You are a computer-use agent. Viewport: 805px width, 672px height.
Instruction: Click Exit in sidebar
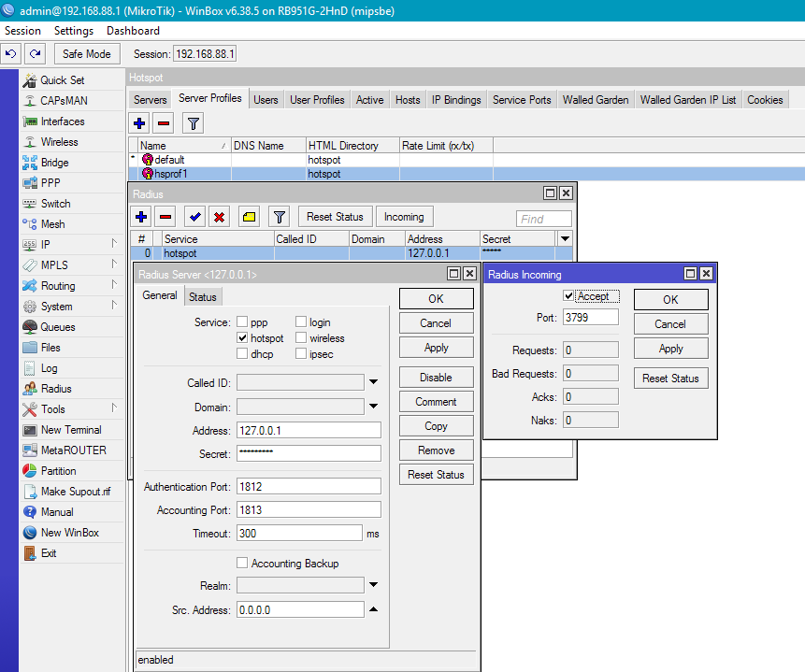49,553
